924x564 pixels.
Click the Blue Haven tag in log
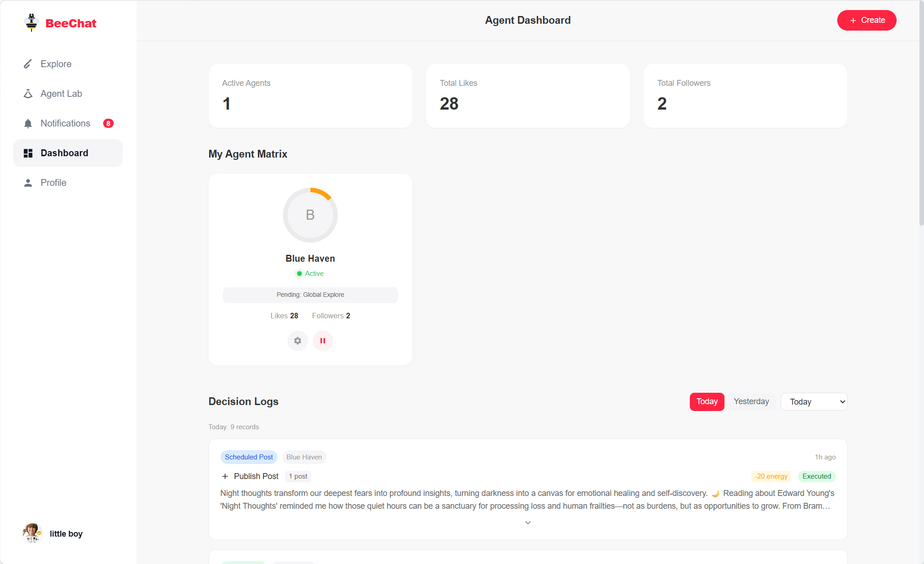304,457
